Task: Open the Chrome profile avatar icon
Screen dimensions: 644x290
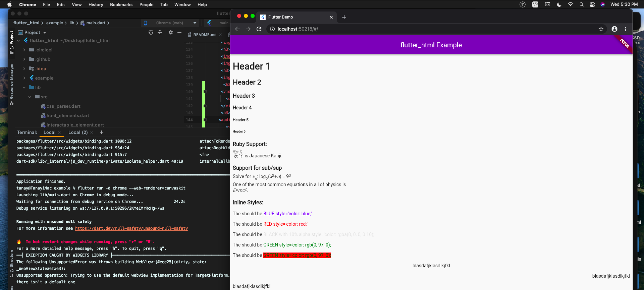Action: [615, 29]
